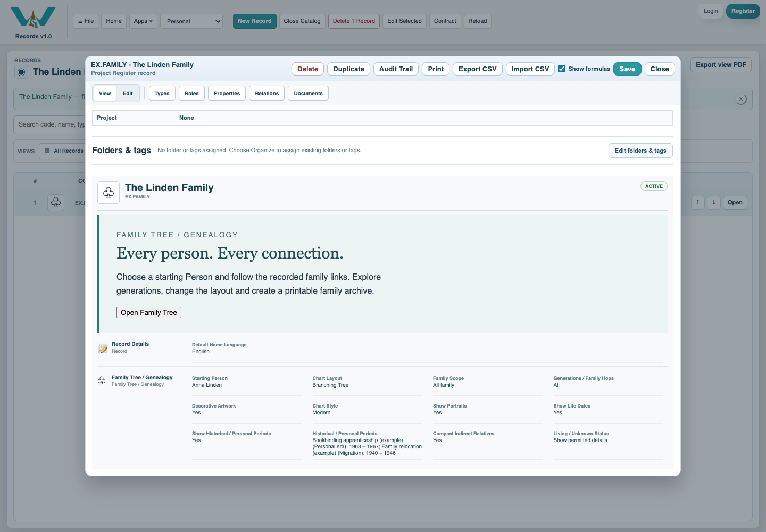Viewport: 766px width, 532px height.
Task: Click Edit Selected
Action: (404, 21)
